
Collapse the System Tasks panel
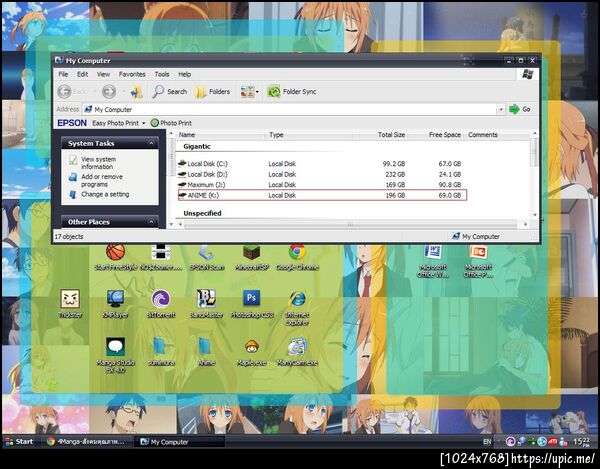pyautogui.click(x=151, y=143)
